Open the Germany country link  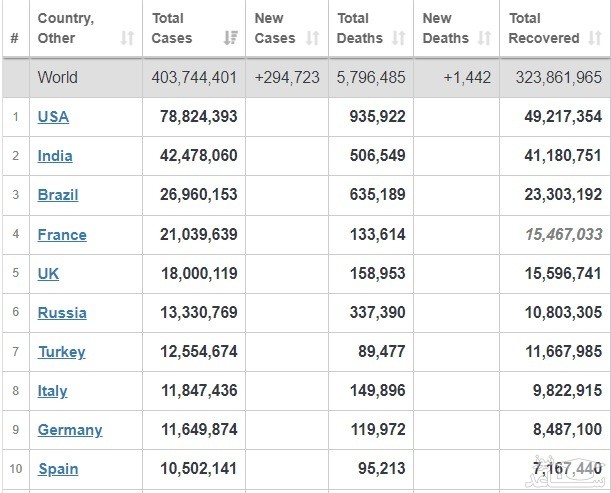[70, 430]
